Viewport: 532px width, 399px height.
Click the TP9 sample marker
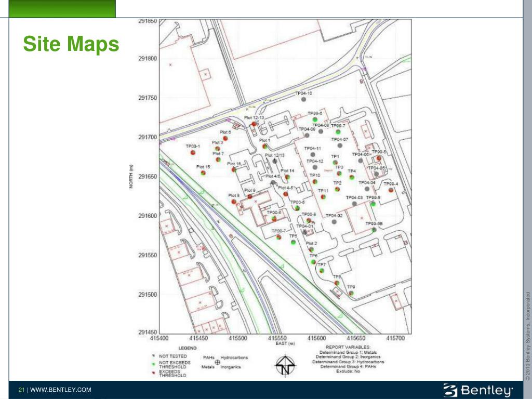point(351,293)
